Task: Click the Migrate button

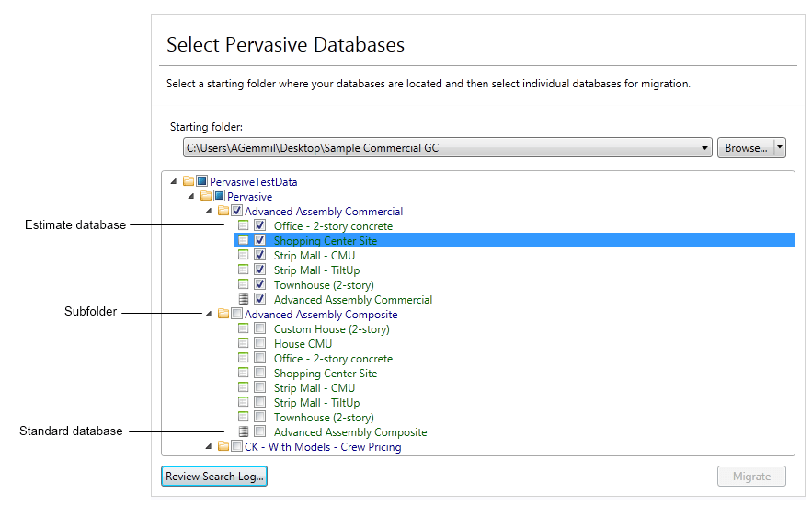Action: click(751, 477)
